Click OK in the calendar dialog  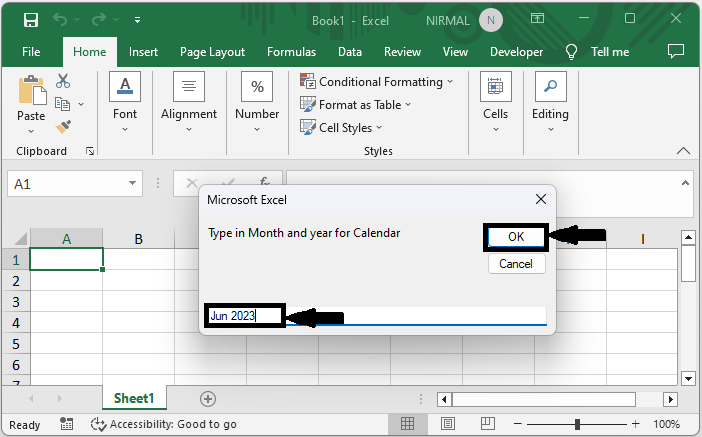point(516,237)
